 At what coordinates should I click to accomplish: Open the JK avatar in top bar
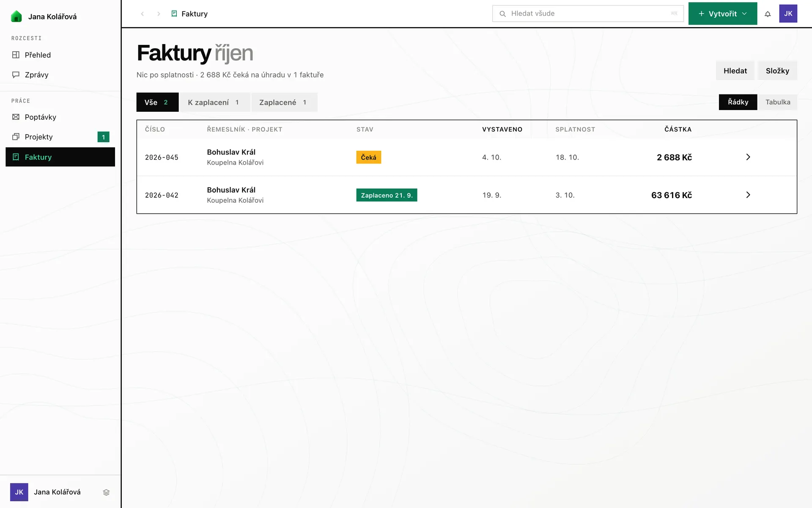(788, 14)
